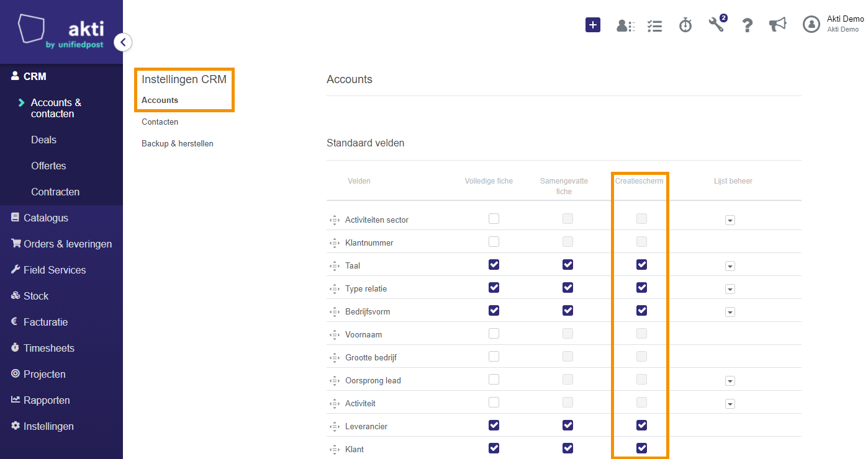Screen dimensions: 868x459
Task: Enable Volledige fiche for Voornaam
Action: [x=494, y=333]
